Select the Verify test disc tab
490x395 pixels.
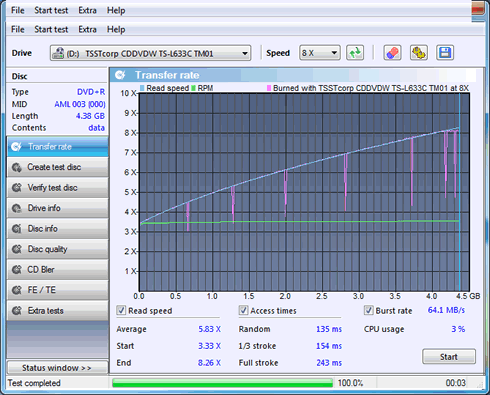(x=57, y=188)
